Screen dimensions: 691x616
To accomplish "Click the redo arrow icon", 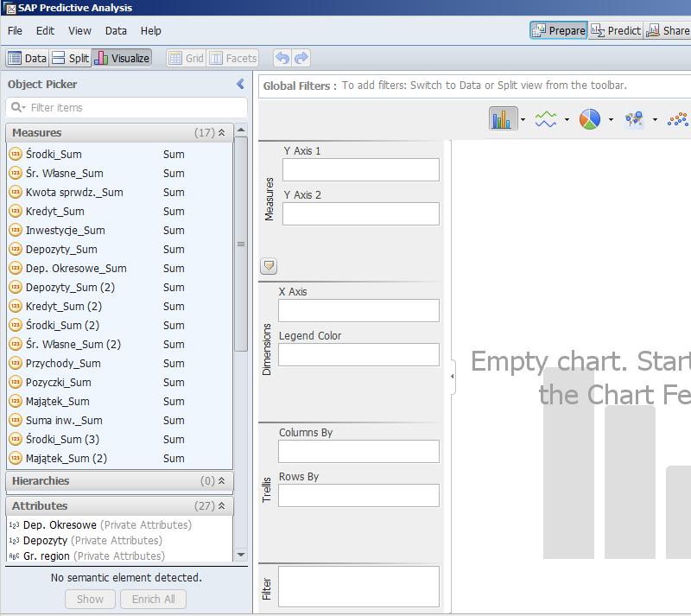I will (x=301, y=58).
